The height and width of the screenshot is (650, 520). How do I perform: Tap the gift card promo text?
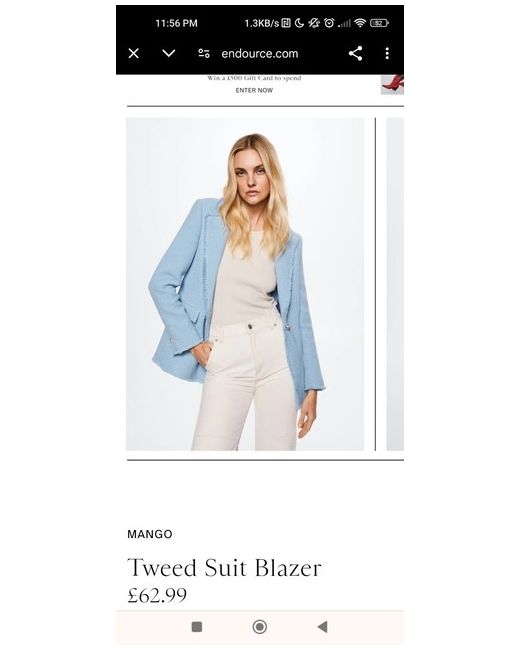pos(254,78)
